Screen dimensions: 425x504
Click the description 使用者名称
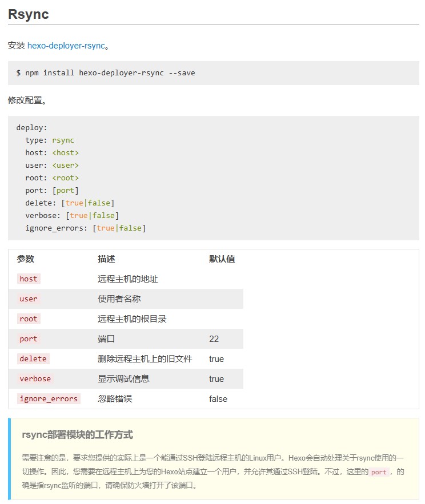pyautogui.click(x=119, y=299)
